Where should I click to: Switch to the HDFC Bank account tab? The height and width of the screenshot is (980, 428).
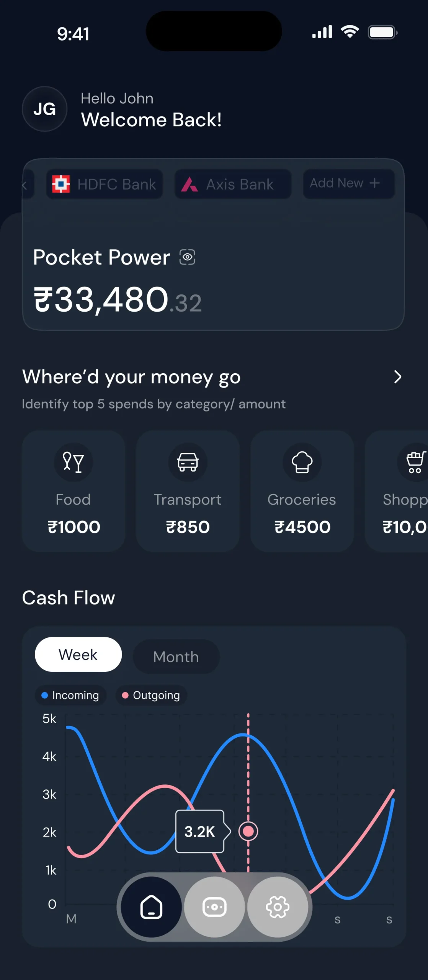[105, 184]
